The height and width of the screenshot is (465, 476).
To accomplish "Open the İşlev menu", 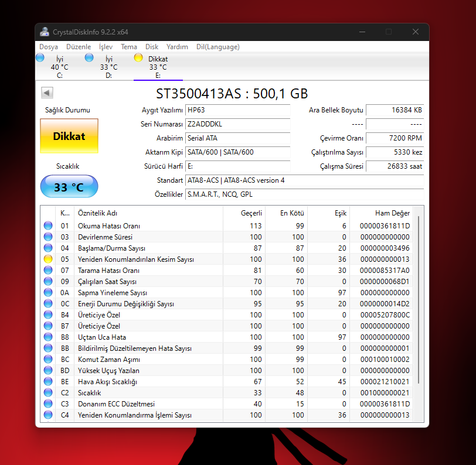I will coord(106,47).
